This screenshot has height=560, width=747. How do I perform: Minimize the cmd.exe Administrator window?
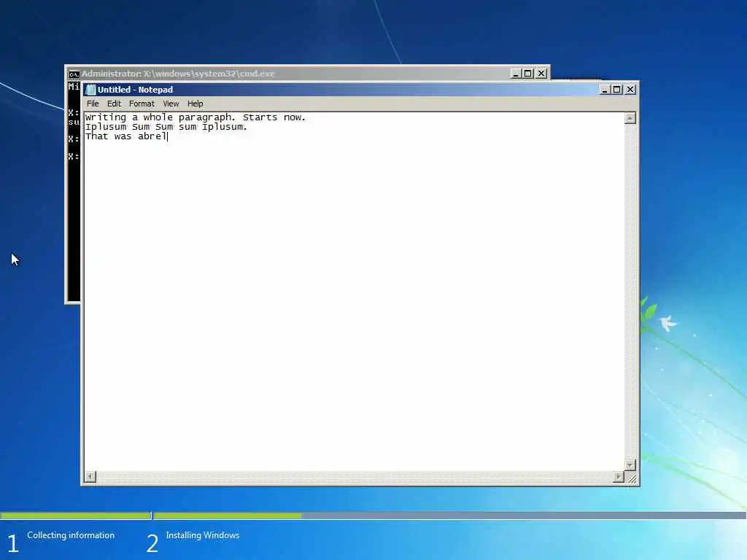[x=516, y=74]
